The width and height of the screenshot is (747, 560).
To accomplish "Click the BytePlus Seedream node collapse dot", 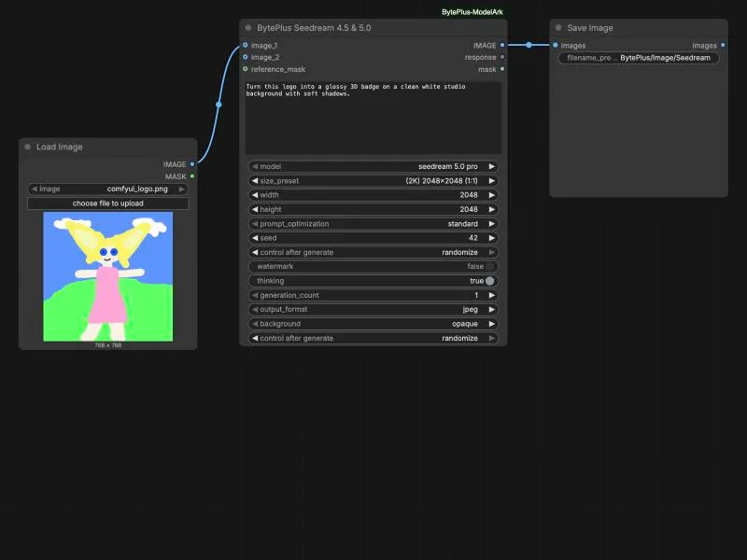I will (248, 28).
